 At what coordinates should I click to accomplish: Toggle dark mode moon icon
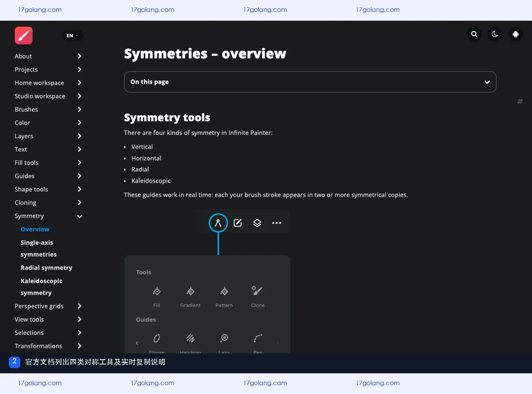pos(495,34)
